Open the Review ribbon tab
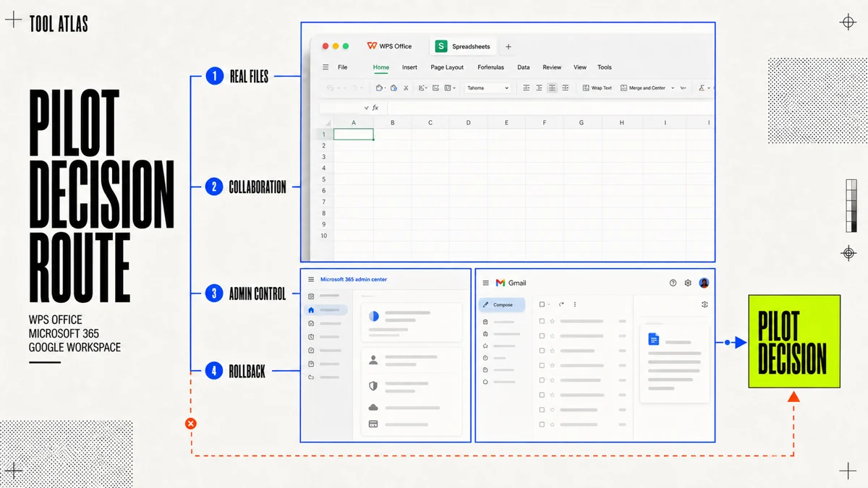This screenshot has height=488, width=868. [x=552, y=67]
